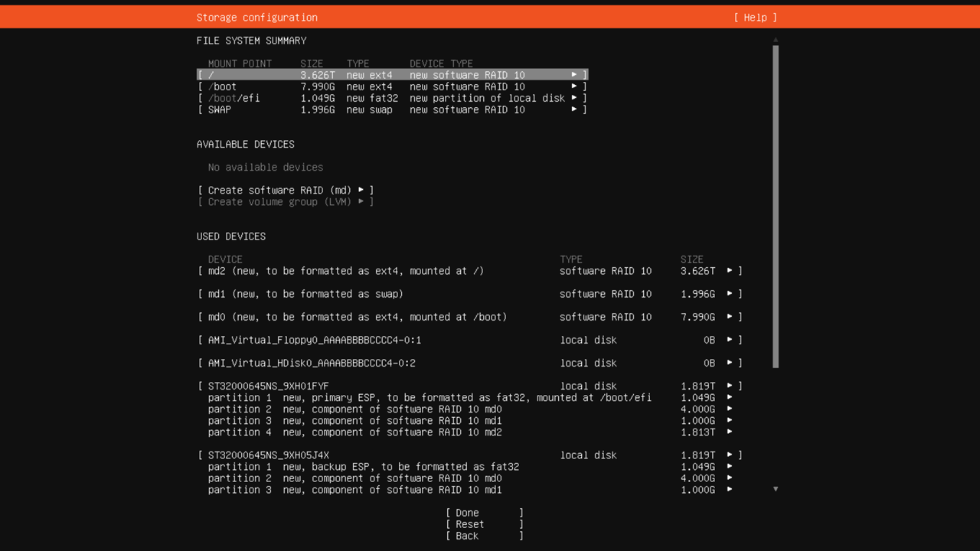Go Back to previous screen
The height and width of the screenshot is (551, 980).
pyautogui.click(x=484, y=536)
